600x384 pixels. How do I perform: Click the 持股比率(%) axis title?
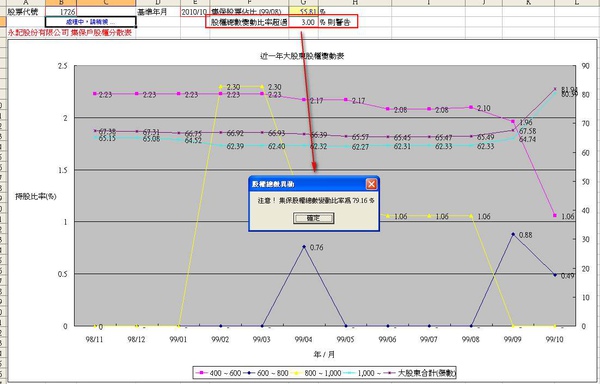[36, 196]
